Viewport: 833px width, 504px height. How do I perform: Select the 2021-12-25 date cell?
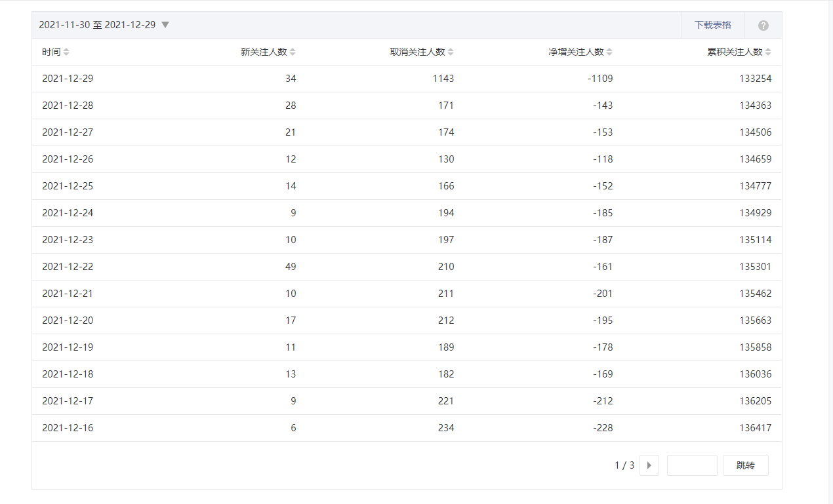[x=68, y=186]
